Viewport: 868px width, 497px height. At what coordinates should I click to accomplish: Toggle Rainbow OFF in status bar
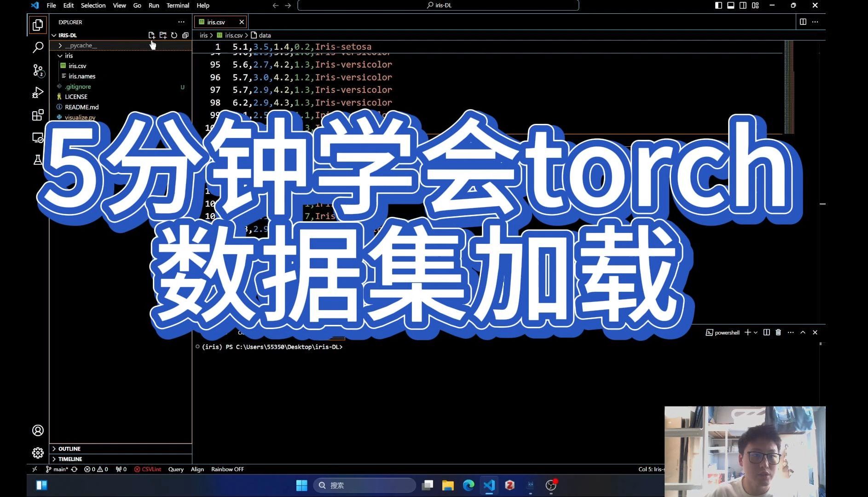click(227, 469)
